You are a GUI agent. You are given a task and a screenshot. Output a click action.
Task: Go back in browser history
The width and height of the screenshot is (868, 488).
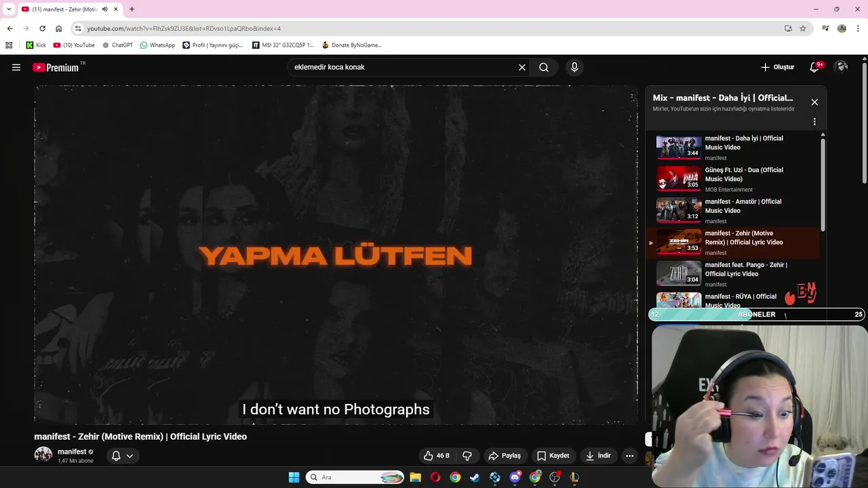9,28
